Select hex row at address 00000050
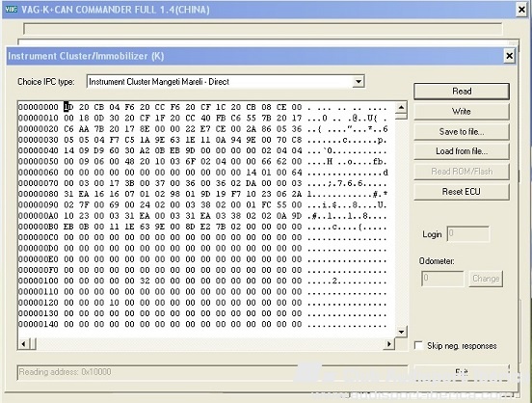Viewport: 532px width, 403px height. [202, 161]
